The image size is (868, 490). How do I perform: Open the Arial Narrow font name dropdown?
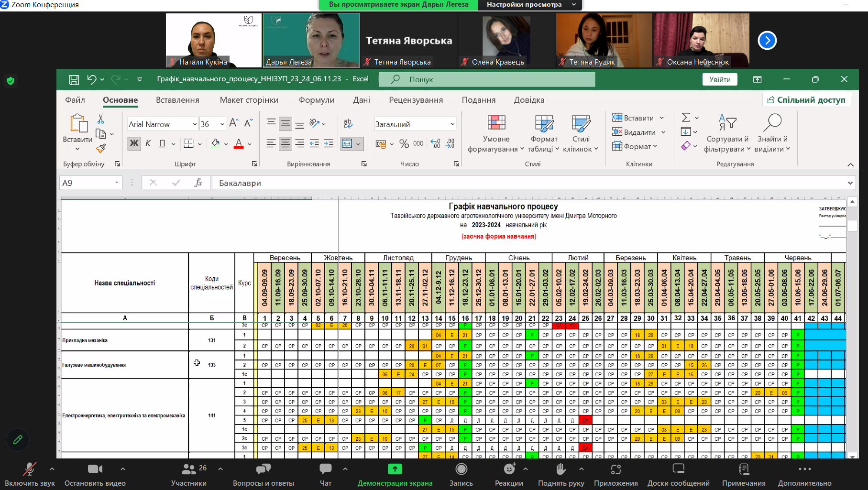195,124
